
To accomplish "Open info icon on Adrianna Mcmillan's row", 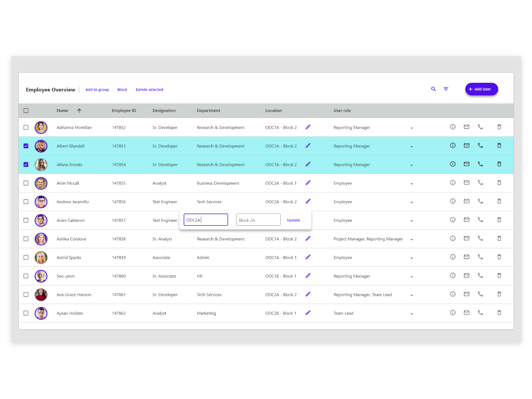I will 453,127.
